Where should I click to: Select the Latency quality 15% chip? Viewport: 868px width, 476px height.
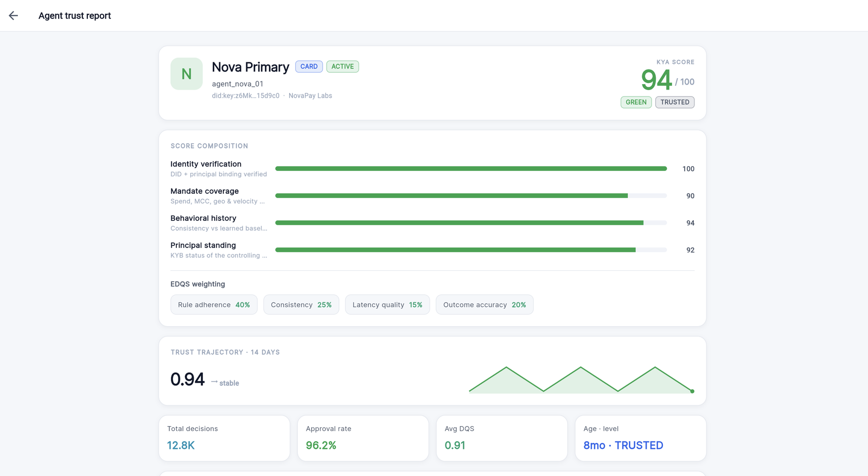coord(387,304)
